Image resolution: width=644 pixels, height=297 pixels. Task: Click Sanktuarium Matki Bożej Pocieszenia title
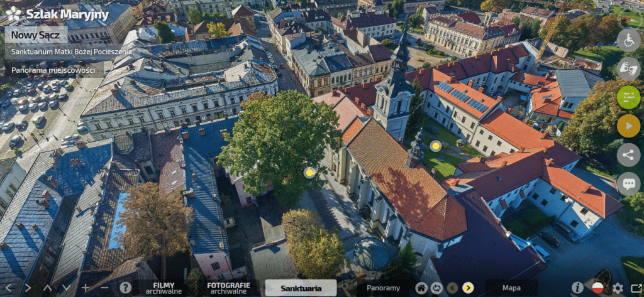tap(71, 51)
